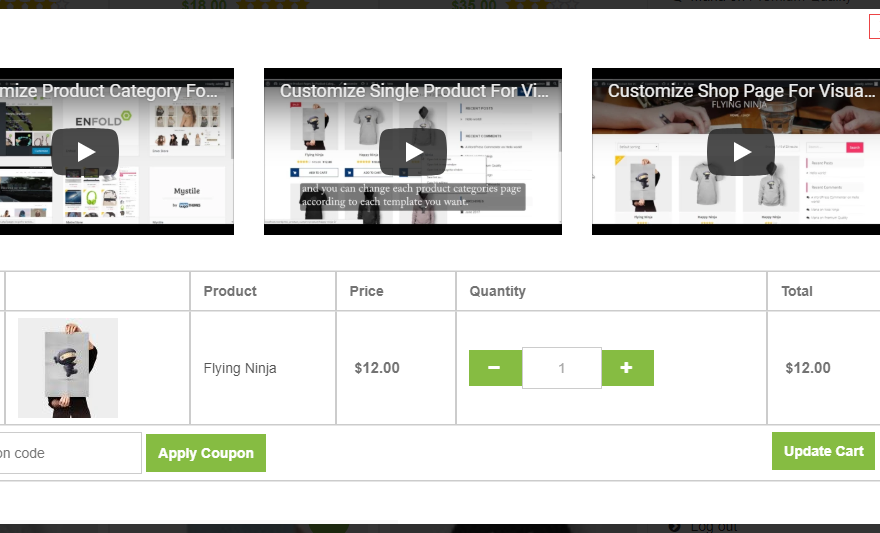The image size is (880, 533).
Task: Decrease Flying Ninja quantity with minus button
Action: click(495, 368)
